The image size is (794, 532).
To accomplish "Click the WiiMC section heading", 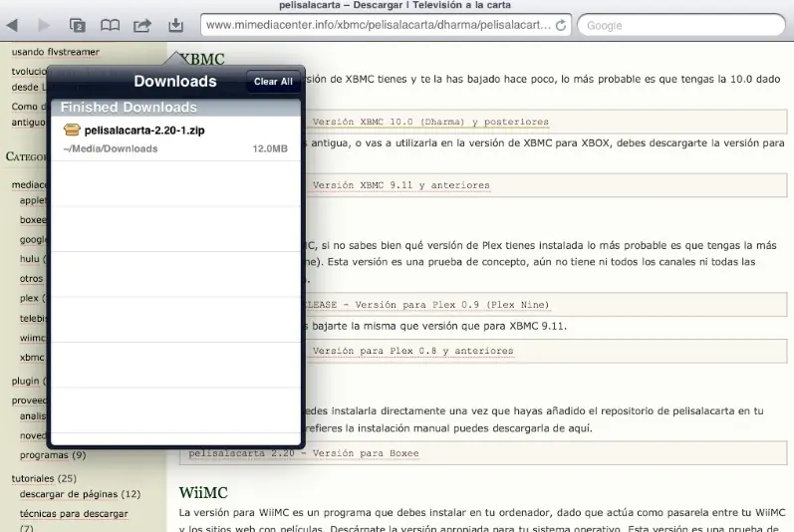I will pyautogui.click(x=203, y=492).
